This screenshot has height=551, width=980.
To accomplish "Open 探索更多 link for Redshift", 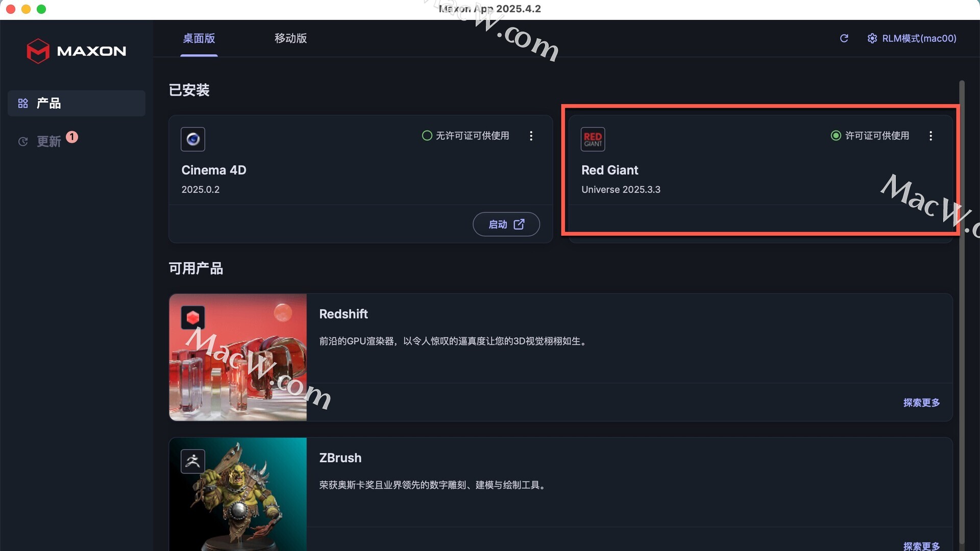I will coord(921,403).
